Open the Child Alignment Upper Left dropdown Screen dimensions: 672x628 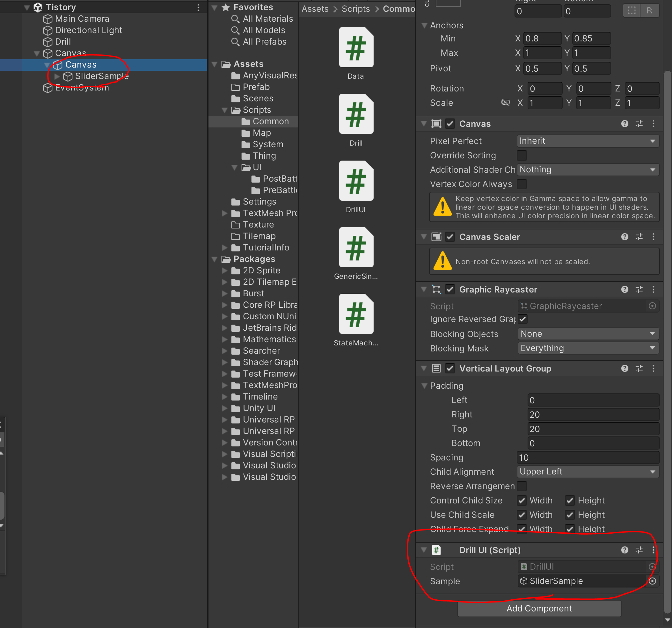coord(588,472)
